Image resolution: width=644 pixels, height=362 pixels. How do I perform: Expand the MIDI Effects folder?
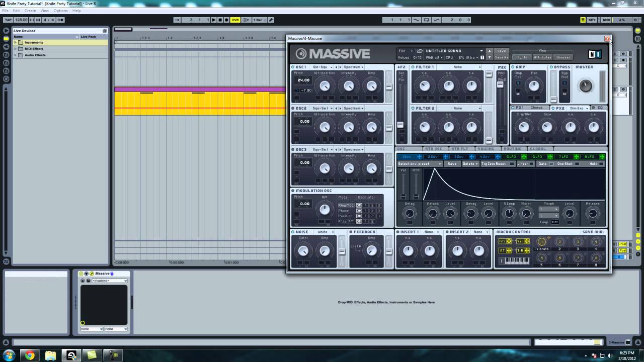pos(16,49)
